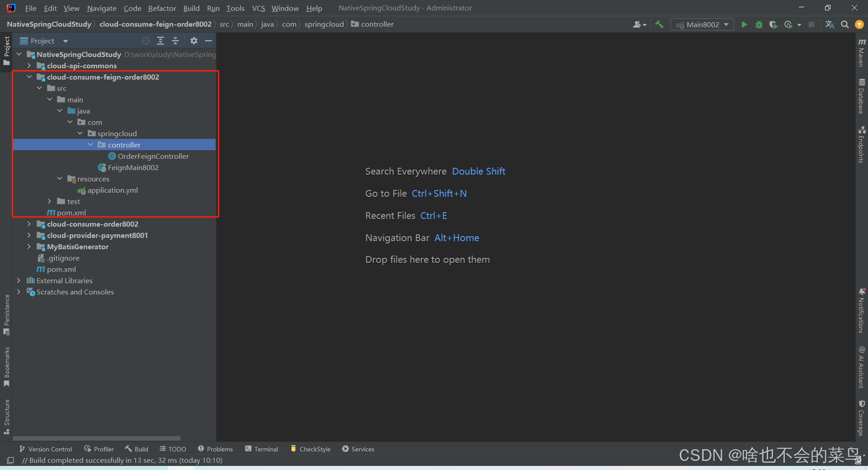Image resolution: width=868 pixels, height=470 pixels.
Task: Open Search Everywhere with the magnifier icon
Action: point(844,24)
